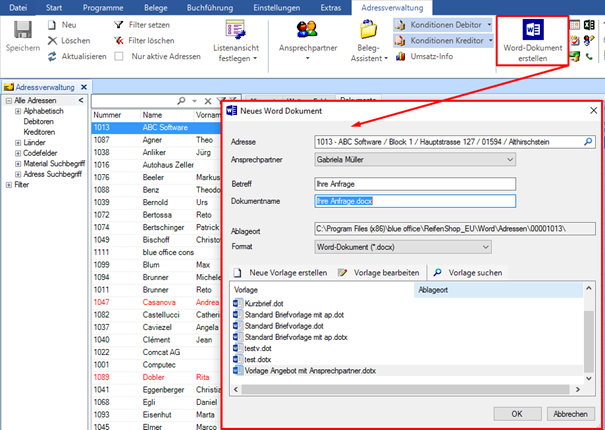
Task: Select Debitoren in the tree
Action: tap(39, 122)
